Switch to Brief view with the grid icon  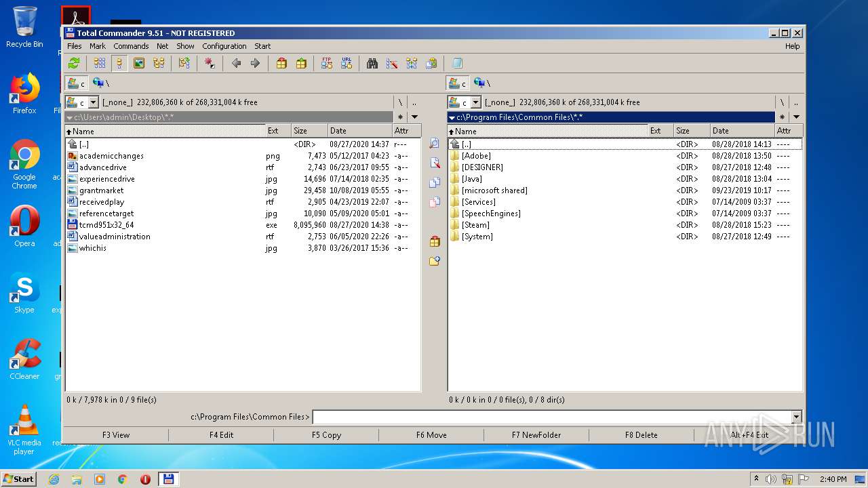coord(100,63)
